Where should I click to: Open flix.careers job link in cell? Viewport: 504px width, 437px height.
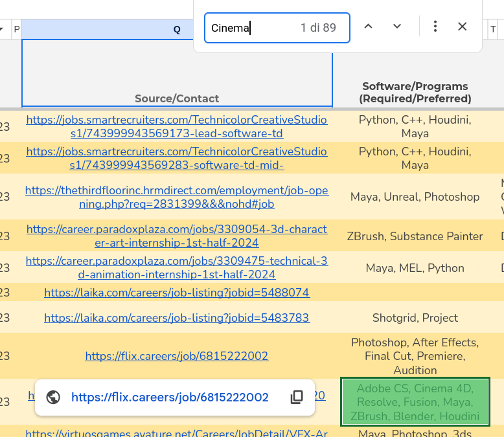pyautogui.click(x=177, y=356)
